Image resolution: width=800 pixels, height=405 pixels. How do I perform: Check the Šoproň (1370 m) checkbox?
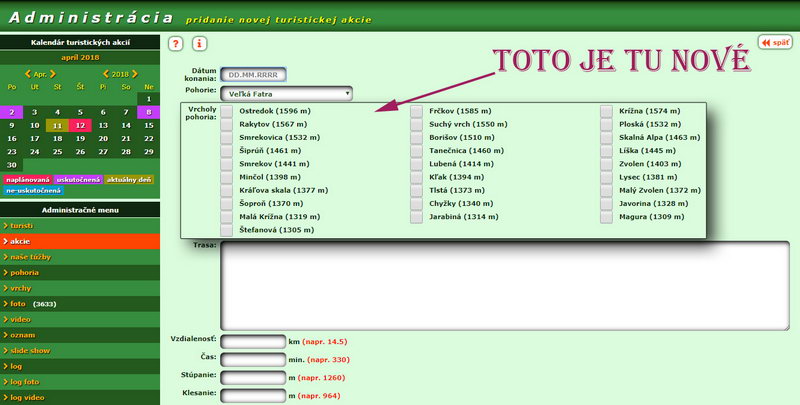pos(227,204)
